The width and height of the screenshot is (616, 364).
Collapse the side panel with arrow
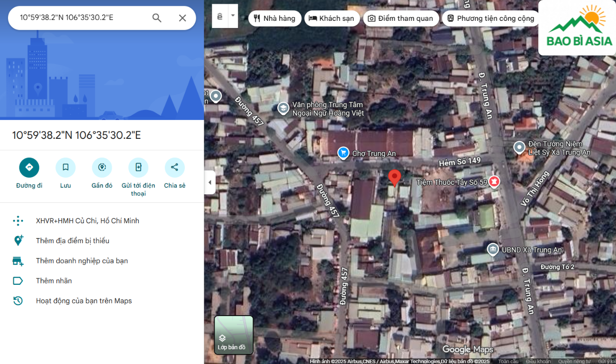210,182
